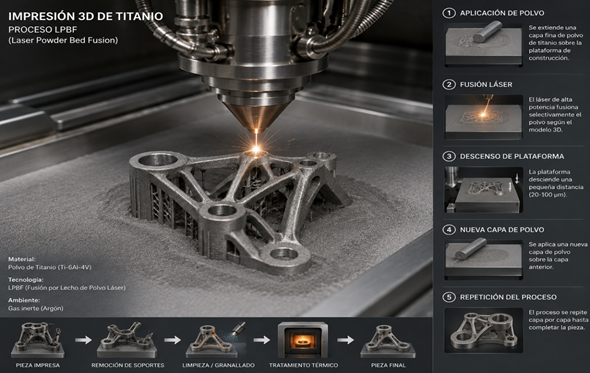
Task: Click the conical laser nozzle tip
Action: coord(256,117)
